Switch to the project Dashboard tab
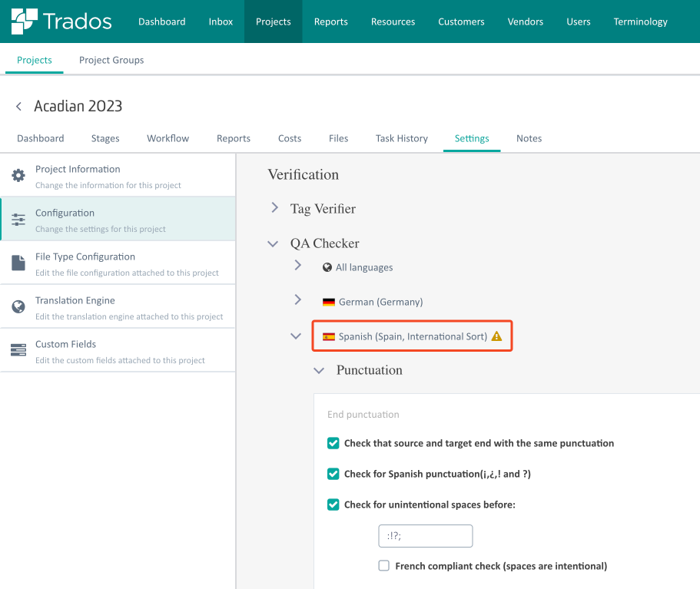The height and width of the screenshot is (589, 700). [x=41, y=138]
